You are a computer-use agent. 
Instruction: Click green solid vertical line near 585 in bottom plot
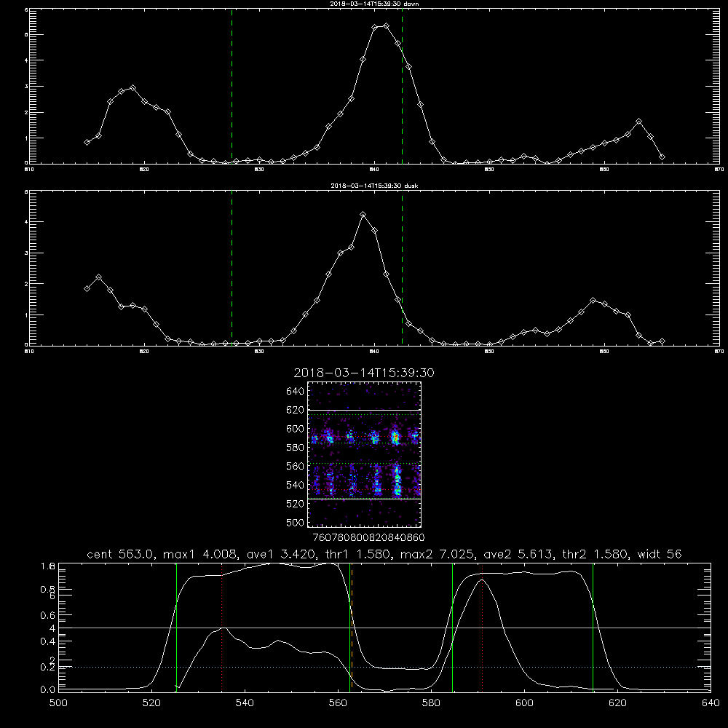tap(453, 627)
